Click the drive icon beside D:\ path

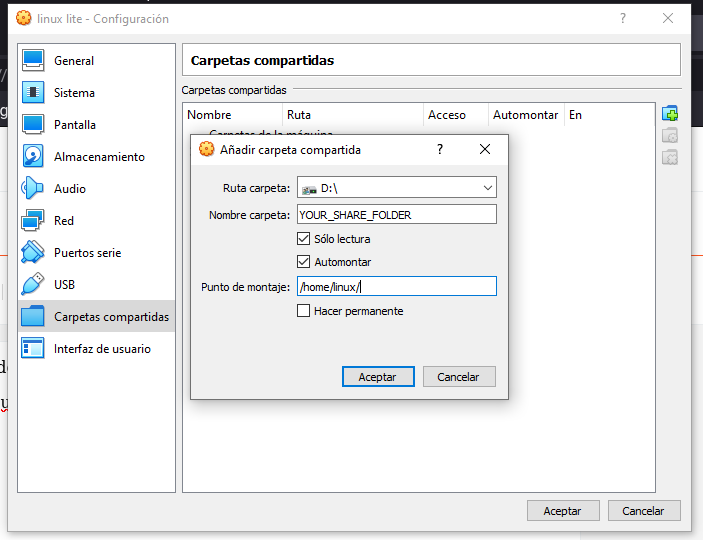[309, 190]
